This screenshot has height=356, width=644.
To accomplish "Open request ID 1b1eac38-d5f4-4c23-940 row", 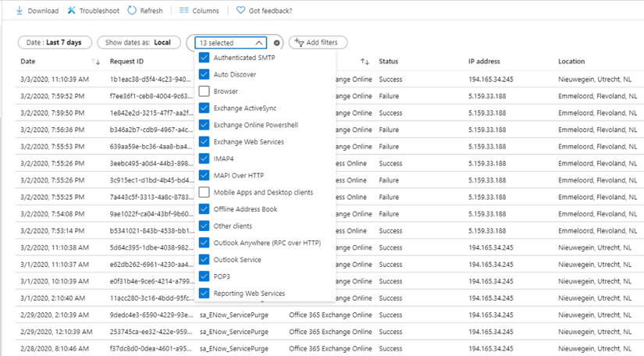I will pyautogui.click(x=151, y=80).
